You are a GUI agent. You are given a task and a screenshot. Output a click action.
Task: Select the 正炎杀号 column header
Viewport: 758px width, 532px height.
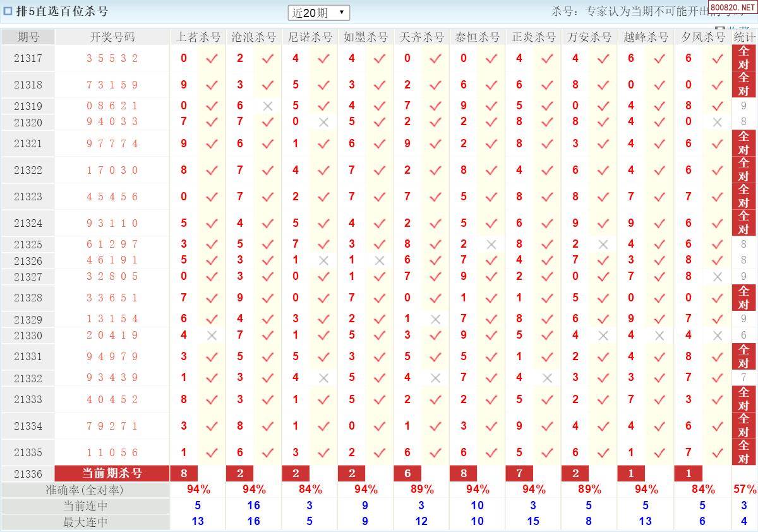[x=533, y=37]
